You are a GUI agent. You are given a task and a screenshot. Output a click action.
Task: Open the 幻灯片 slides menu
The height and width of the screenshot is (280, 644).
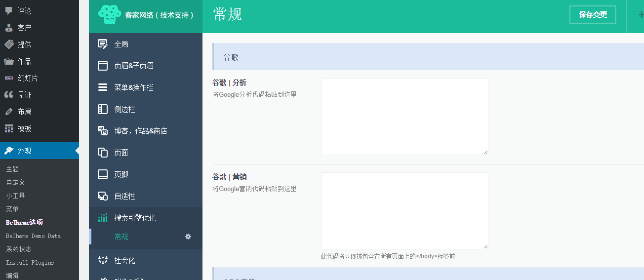point(28,78)
